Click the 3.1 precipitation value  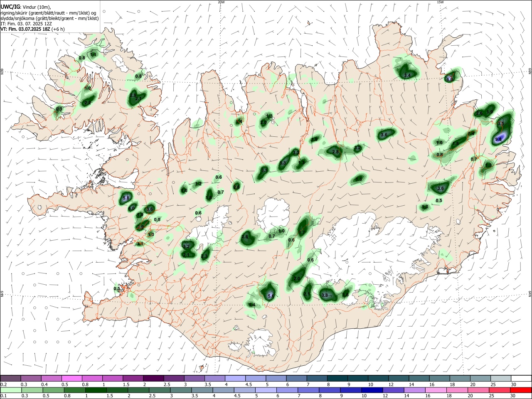pos(264,170)
